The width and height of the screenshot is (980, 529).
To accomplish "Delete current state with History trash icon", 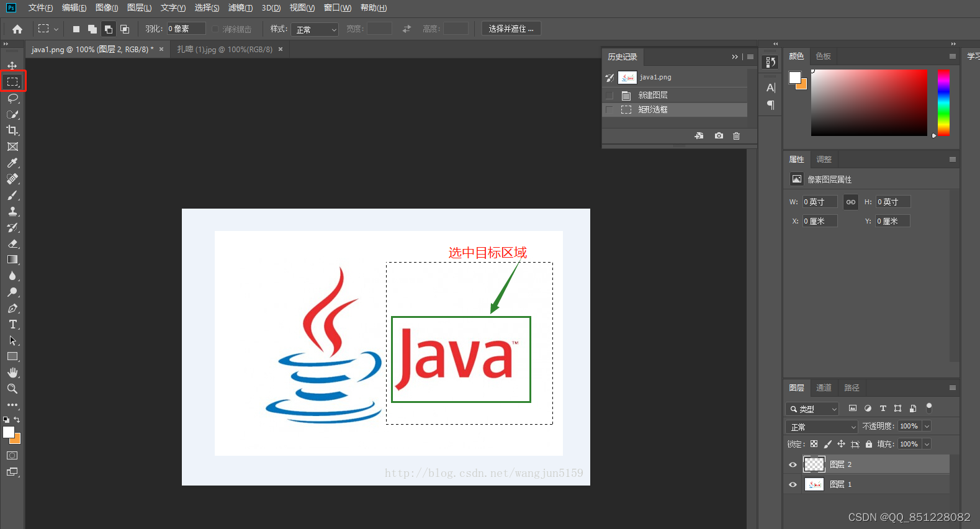I will point(737,135).
